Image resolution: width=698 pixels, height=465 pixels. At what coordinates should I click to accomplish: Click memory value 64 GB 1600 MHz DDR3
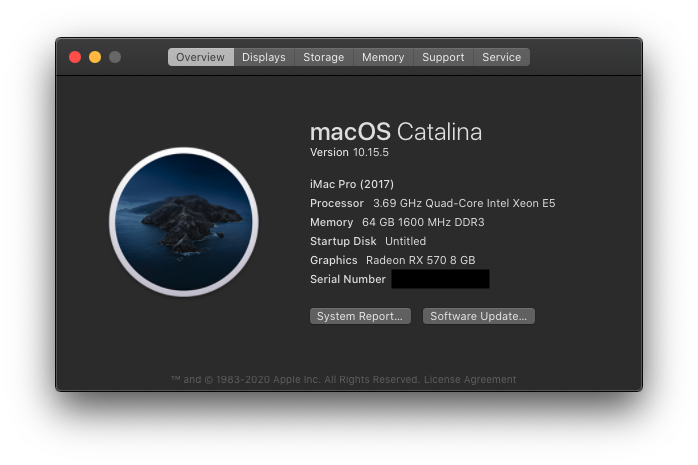click(x=423, y=222)
